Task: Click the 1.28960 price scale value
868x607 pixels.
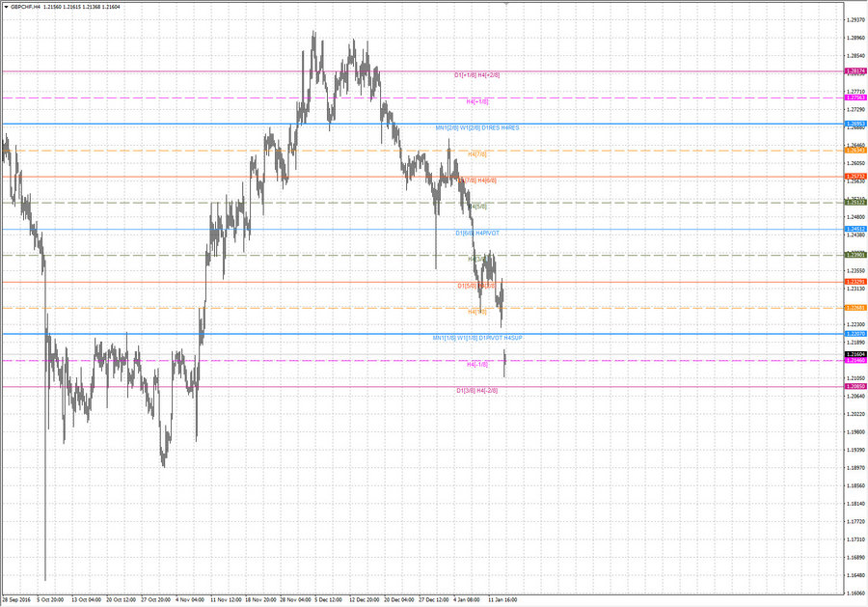Action: (x=855, y=39)
